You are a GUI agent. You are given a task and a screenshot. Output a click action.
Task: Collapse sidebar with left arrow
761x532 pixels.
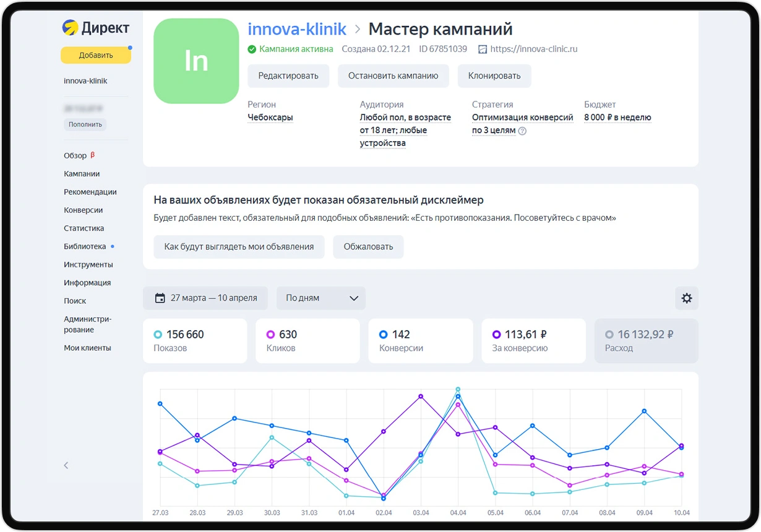point(66,465)
